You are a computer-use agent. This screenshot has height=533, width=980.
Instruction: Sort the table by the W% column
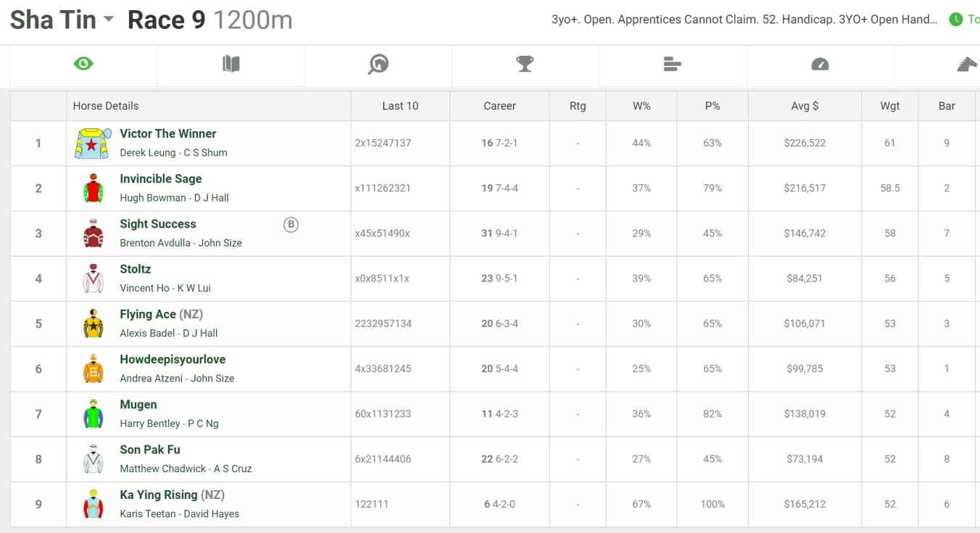tap(641, 105)
